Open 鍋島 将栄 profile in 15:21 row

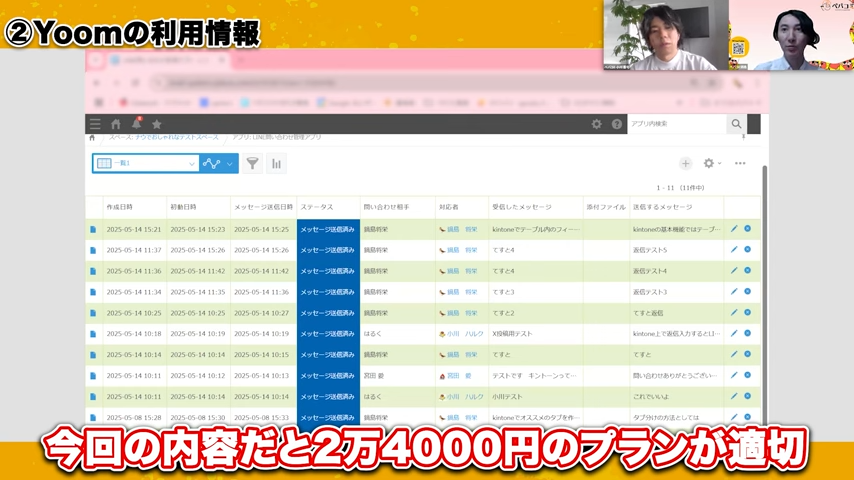coord(462,230)
